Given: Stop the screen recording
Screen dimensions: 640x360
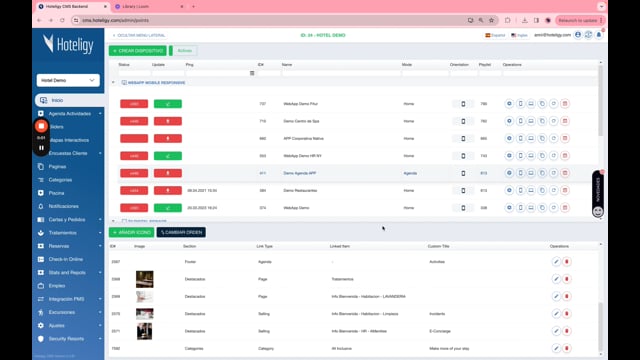Looking at the screenshot, I should [x=41, y=126].
